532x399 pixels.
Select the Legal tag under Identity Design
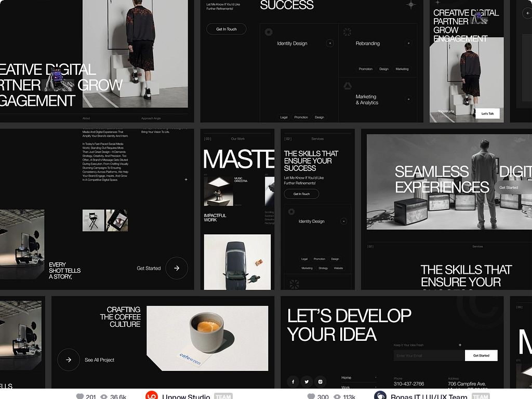tap(284, 117)
